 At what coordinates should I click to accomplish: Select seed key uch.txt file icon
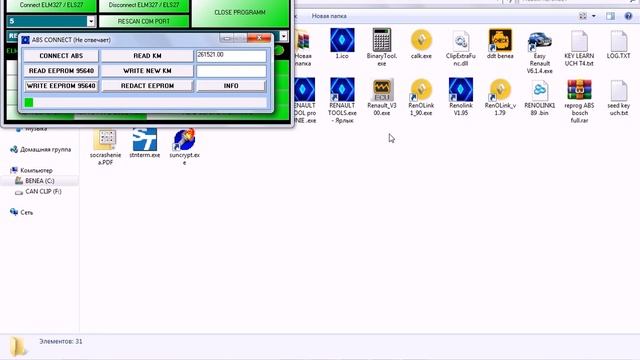tap(618, 90)
